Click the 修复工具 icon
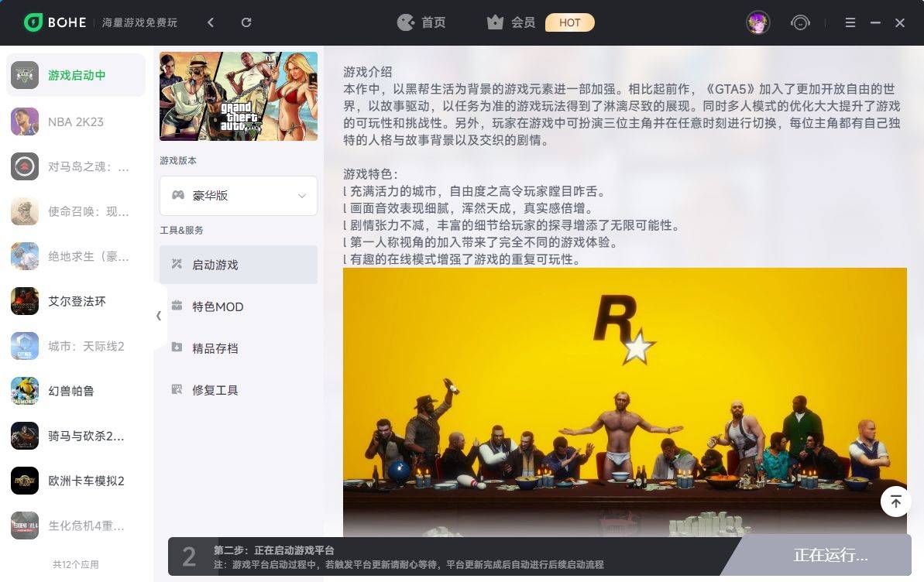924x582 pixels. click(x=177, y=389)
